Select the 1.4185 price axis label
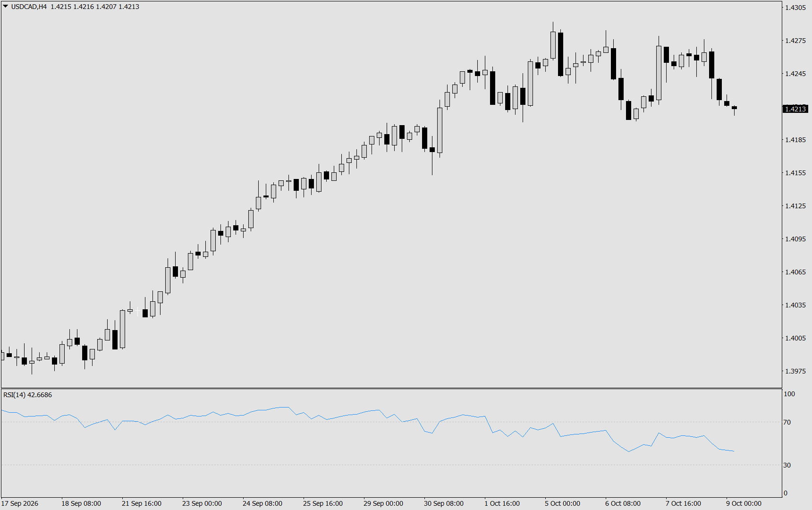 [795, 140]
